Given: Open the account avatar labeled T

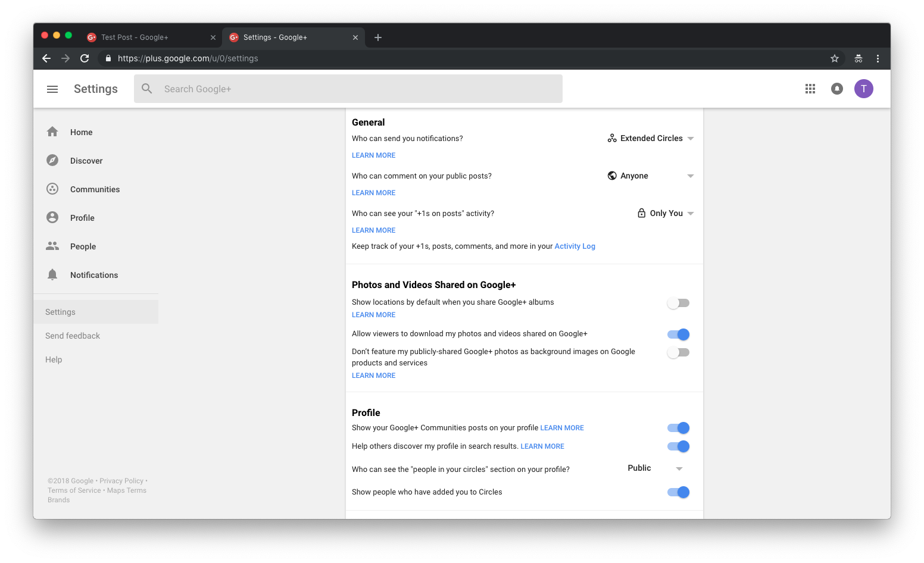Looking at the screenshot, I should [x=863, y=89].
